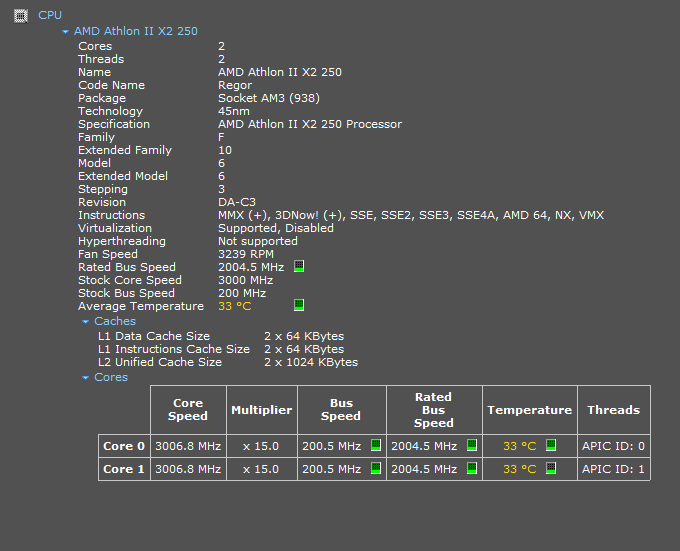The height and width of the screenshot is (551, 680).
Task: Select the Specification value AMD Athlon II X2 250 Processor
Action: pyautogui.click(x=310, y=124)
